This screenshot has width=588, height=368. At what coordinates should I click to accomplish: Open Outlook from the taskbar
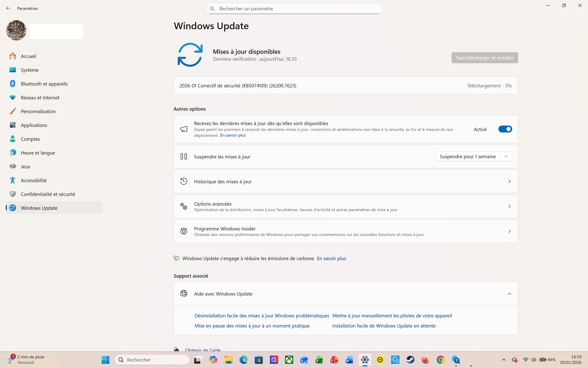(x=304, y=360)
